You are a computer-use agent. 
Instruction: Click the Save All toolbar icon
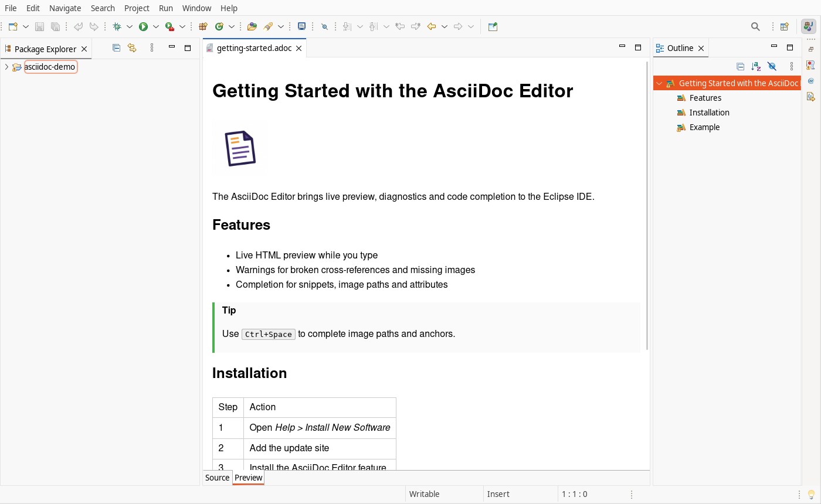55,26
